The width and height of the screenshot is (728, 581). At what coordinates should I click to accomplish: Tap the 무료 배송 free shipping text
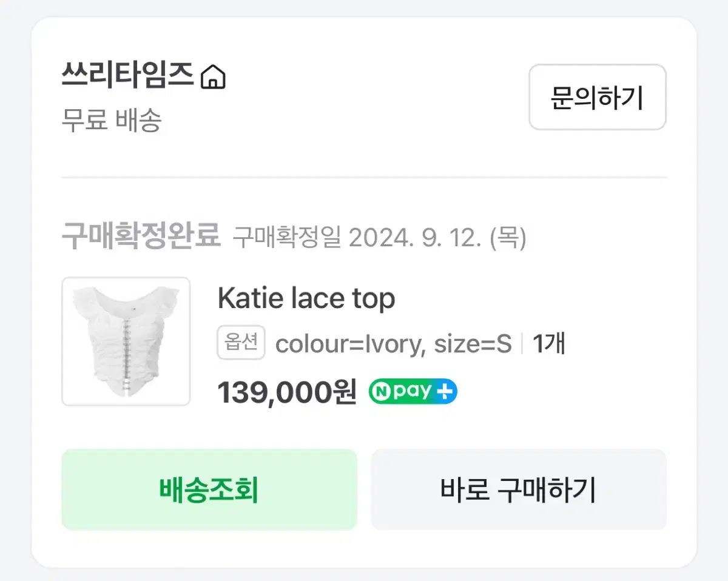pyautogui.click(x=112, y=120)
